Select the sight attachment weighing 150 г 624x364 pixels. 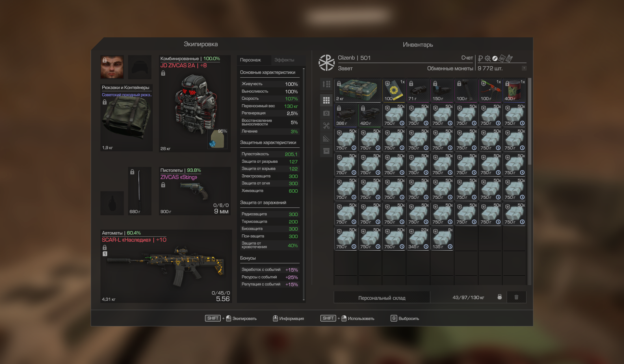tap(442, 90)
